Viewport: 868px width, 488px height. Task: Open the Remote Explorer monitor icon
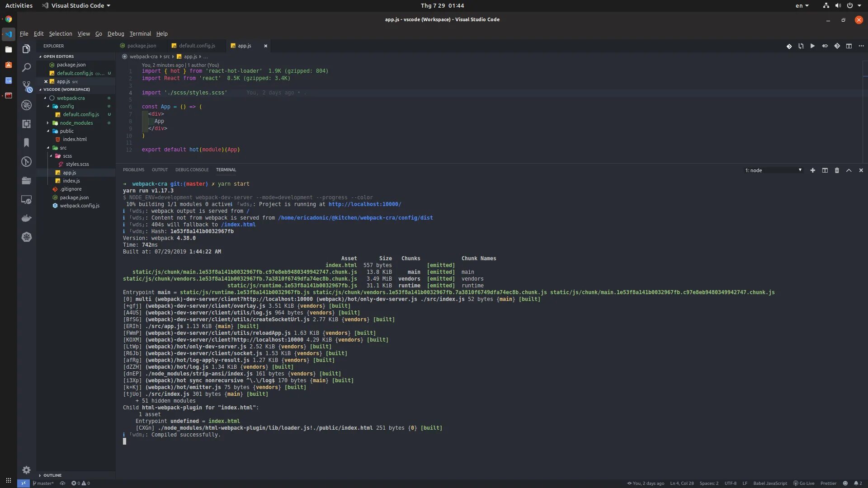point(26,199)
